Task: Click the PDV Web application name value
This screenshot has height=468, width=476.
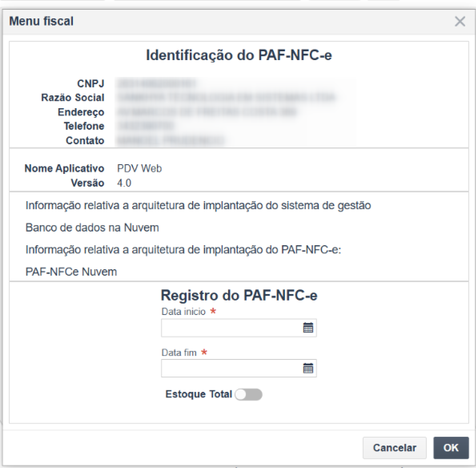Action: coord(139,168)
